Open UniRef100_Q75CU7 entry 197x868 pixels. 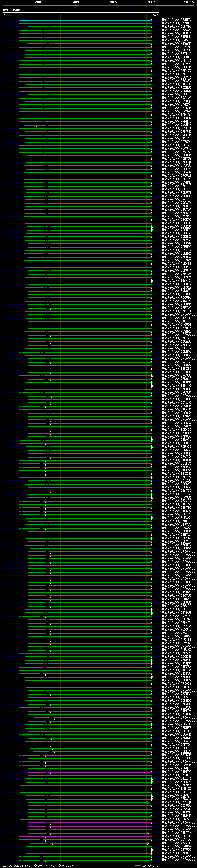coord(177,165)
